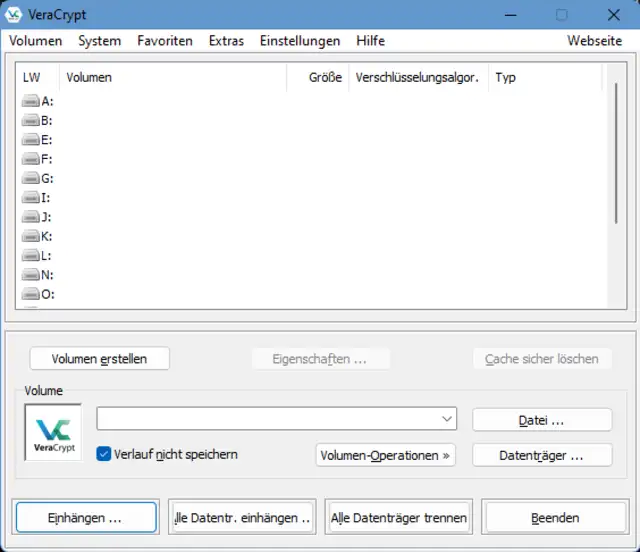Screen dimensions: 640x552
Task: Select drive slot G: icon
Action: (31, 178)
